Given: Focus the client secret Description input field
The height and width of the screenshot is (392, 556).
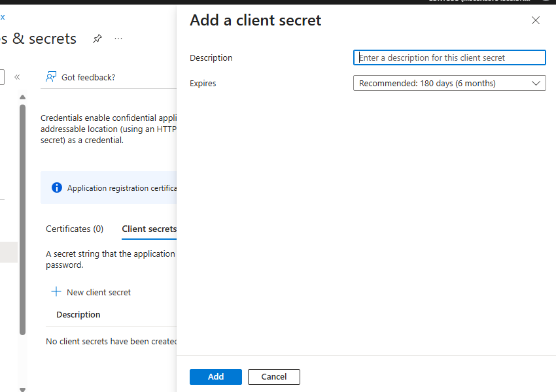Looking at the screenshot, I should click(x=449, y=57).
